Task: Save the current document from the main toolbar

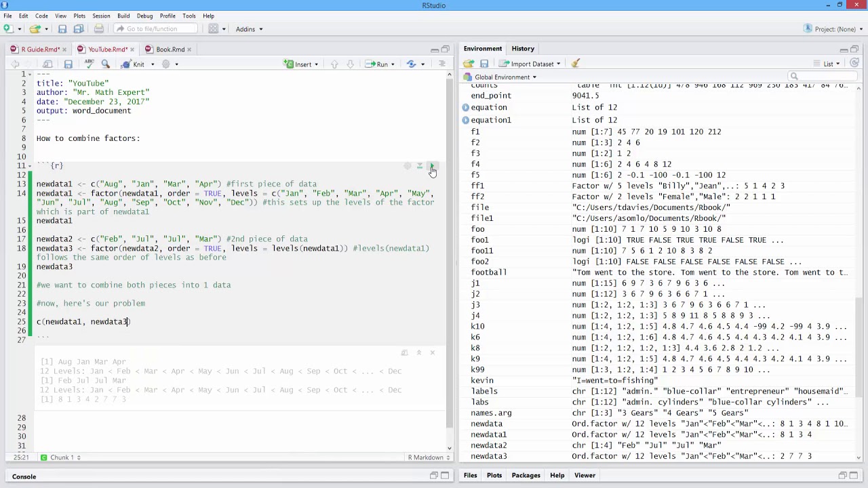Action: click(x=62, y=29)
